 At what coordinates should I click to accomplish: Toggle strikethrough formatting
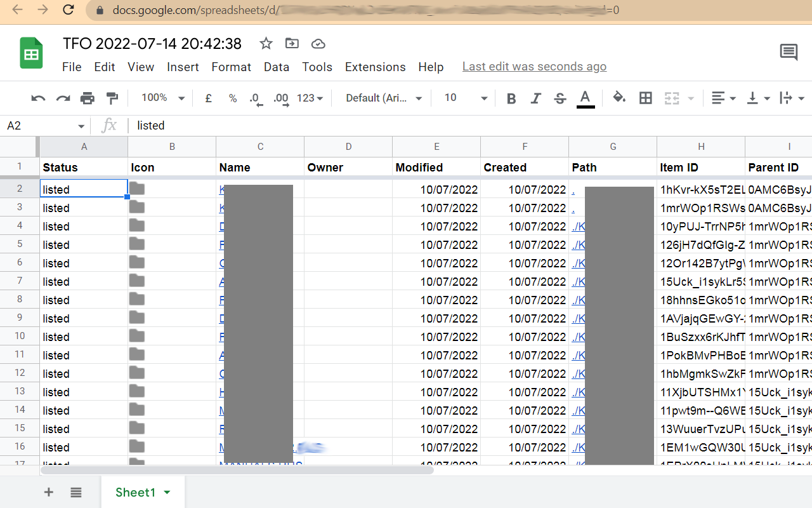(560, 98)
